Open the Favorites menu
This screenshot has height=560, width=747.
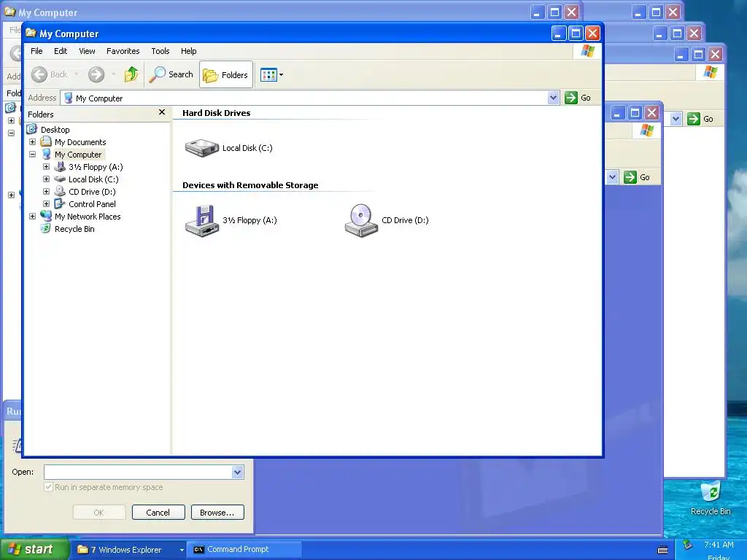point(123,51)
